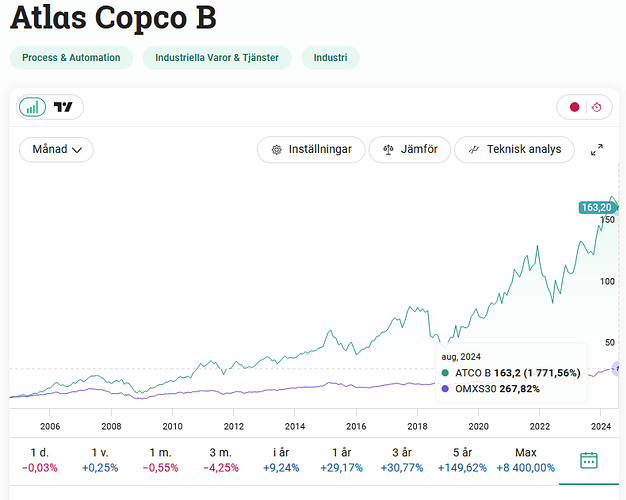Open the Månad interval dropdown
The height and width of the screenshot is (500, 626).
coord(56,149)
